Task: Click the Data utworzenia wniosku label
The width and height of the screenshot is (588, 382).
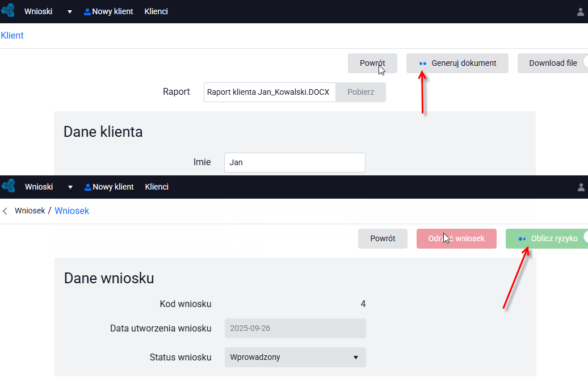Action: click(161, 329)
